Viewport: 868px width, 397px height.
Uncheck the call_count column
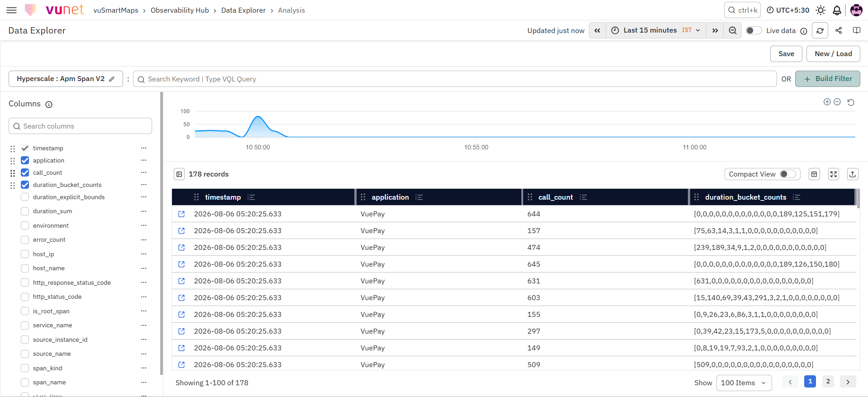tap(25, 172)
